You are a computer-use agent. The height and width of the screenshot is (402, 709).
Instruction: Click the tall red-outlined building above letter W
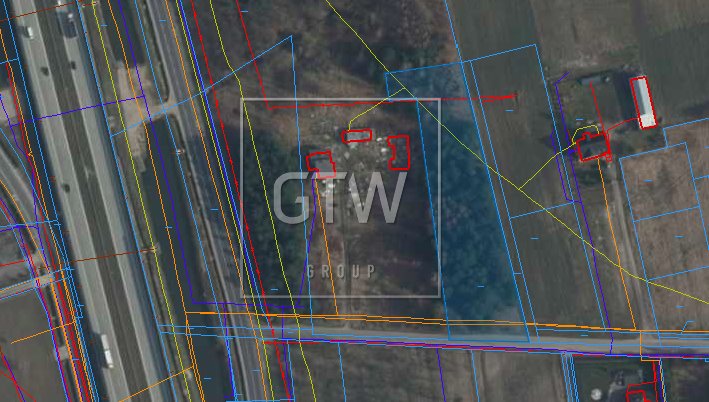coord(400,152)
